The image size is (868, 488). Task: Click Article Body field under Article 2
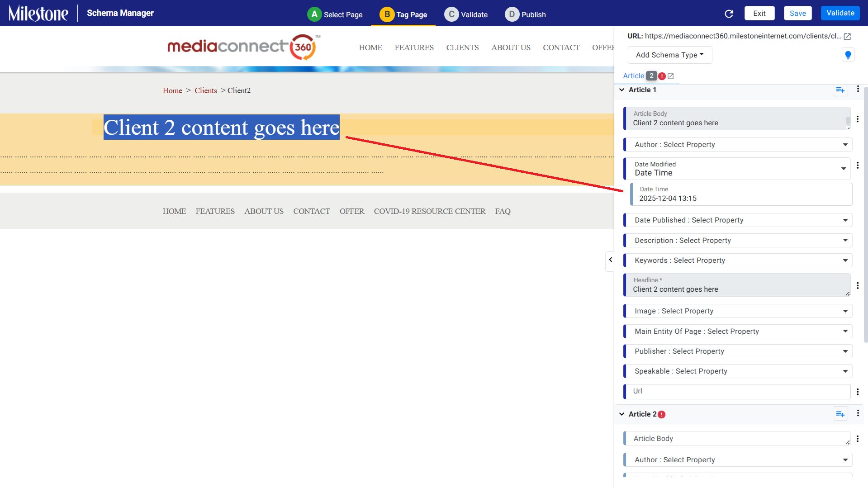[x=737, y=439]
